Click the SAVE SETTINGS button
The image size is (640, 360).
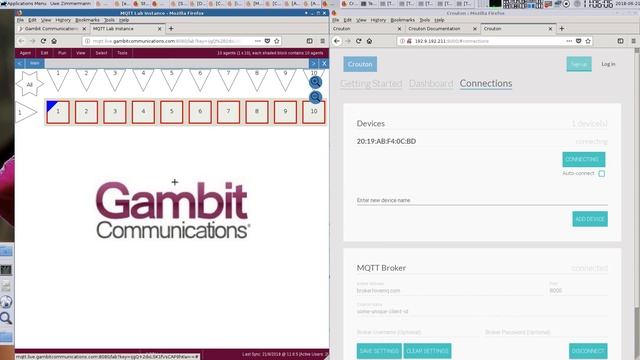pos(379,351)
